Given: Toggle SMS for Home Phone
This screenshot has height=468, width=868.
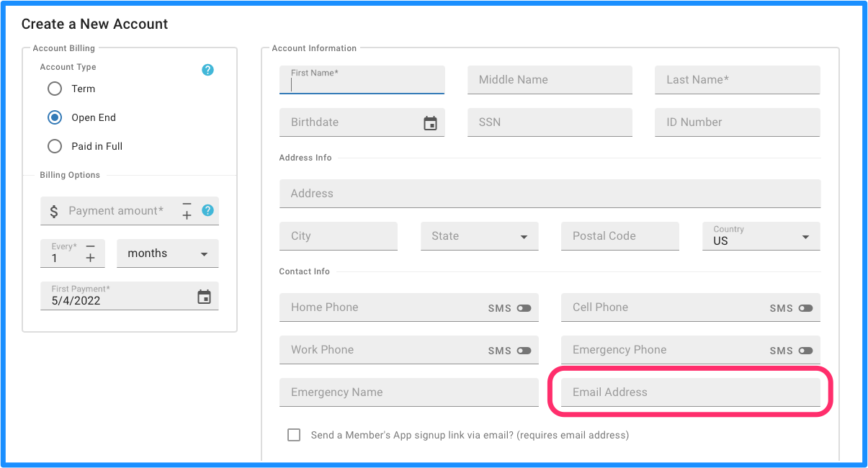Looking at the screenshot, I should (x=525, y=307).
